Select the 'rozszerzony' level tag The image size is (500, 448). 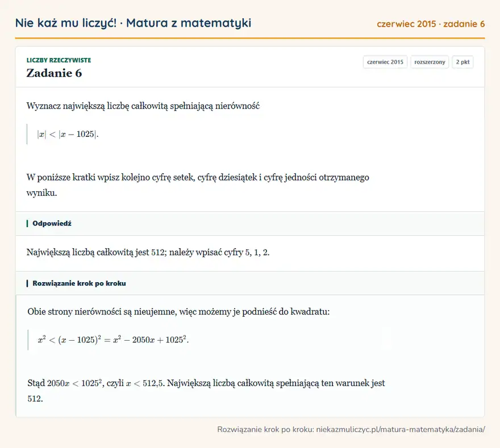(x=430, y=62)
